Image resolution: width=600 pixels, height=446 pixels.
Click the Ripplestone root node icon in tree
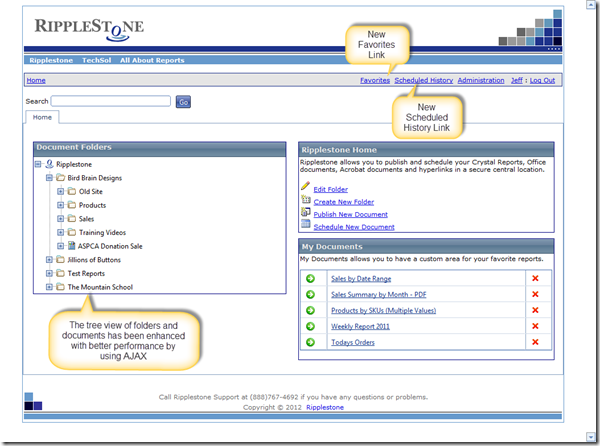pyautogui.click(x=49, y=164)
